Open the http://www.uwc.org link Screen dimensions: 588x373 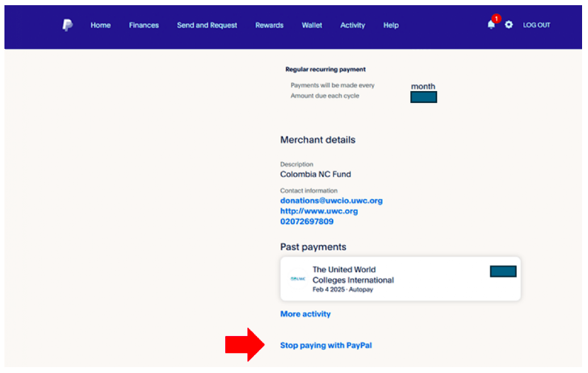click(x=319, y=211)
